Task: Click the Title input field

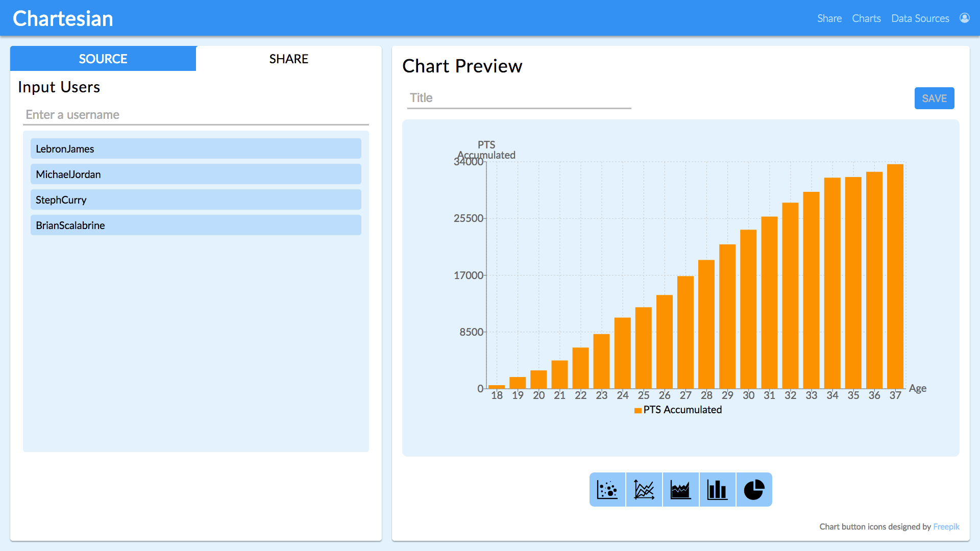Action: [517, 97]
